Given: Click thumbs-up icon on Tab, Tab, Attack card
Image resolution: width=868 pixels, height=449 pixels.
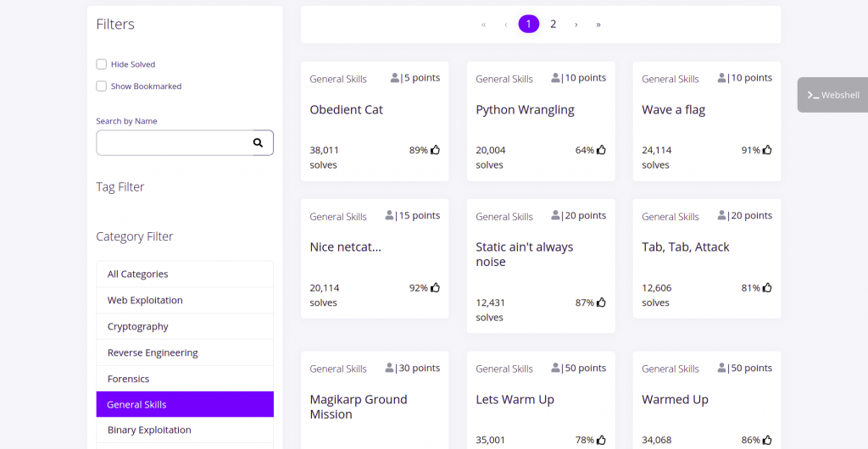Looking at the screenshot, I should (x=768, y=288).
